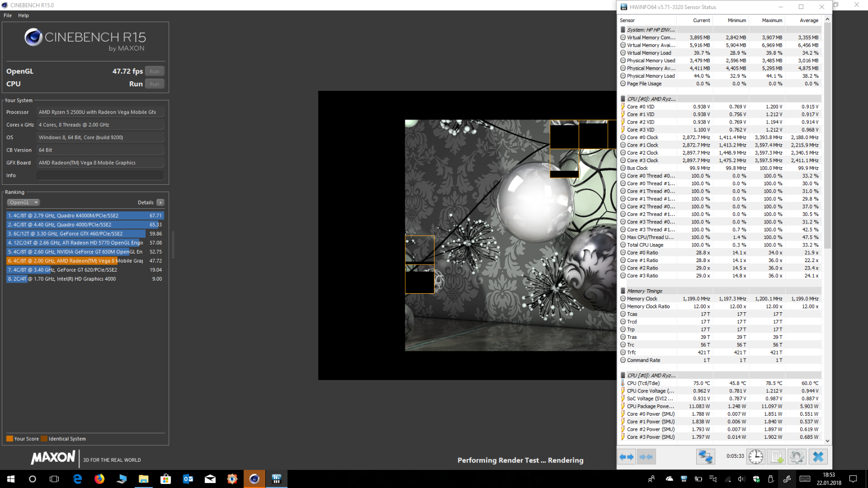Open volume control tray icon
Viewport: 868px width, 488px height.
tap(741, 479)
